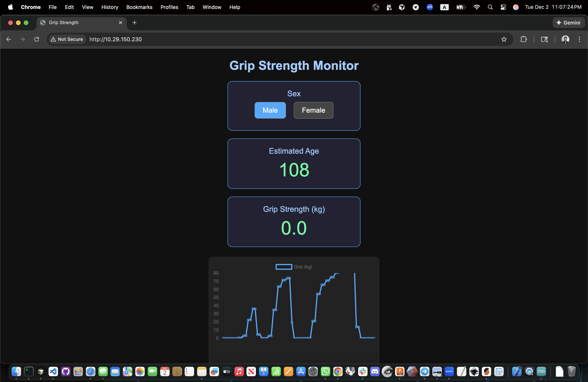Navigate back using the back arrow
This screenshot has height=382, width=588.
click(x=8, y=39)
